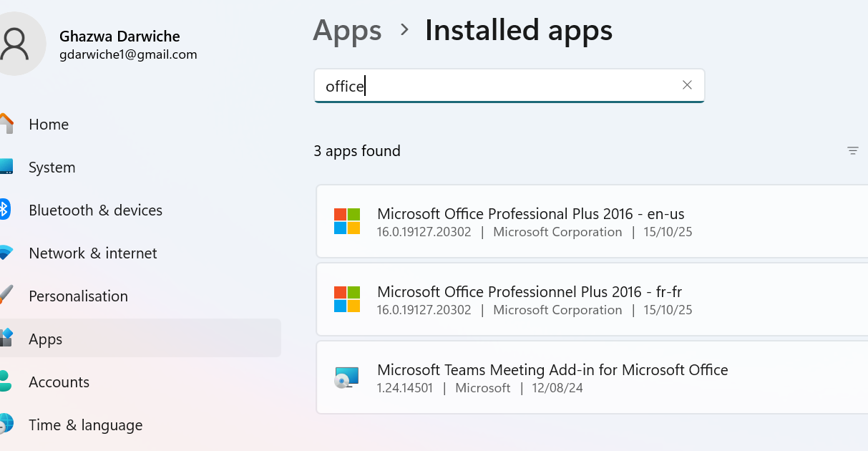Click inside the office search field
Screen dimensions: 868x451
tap(501, 86)
